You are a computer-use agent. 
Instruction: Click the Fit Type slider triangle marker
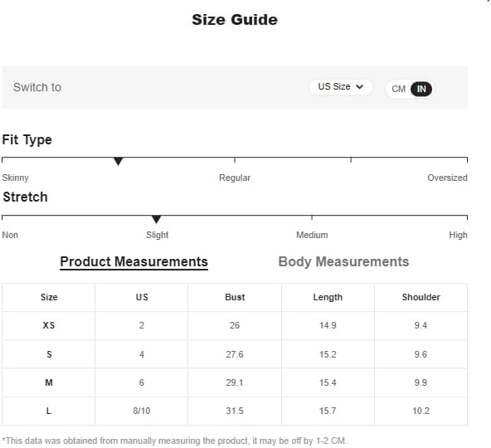tap(118, 161)
